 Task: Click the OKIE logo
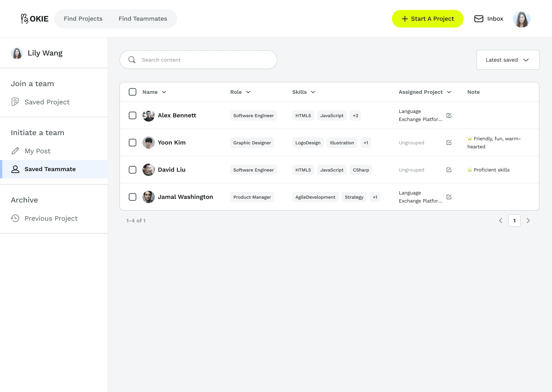point(35,19)
